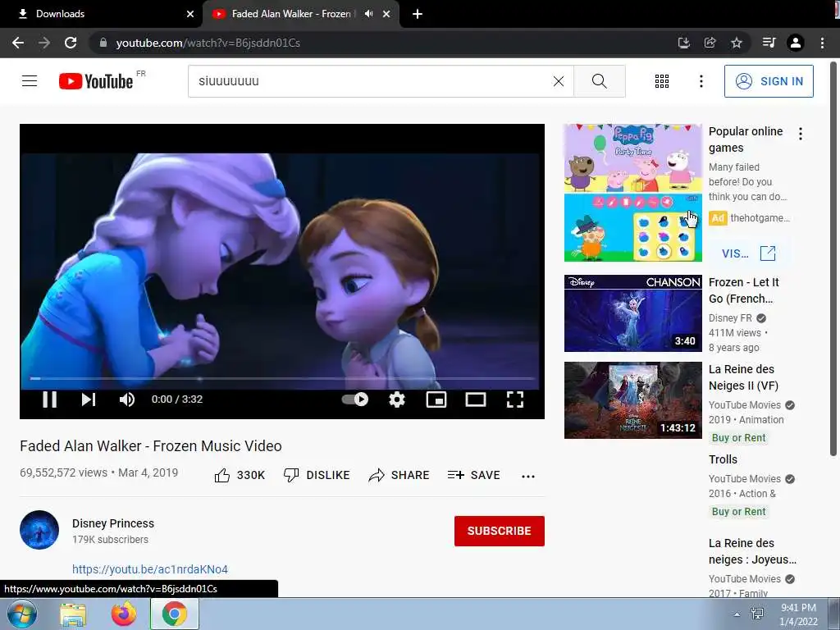
Task: Click the SIGN IN button
Action: tap(769, 81)
